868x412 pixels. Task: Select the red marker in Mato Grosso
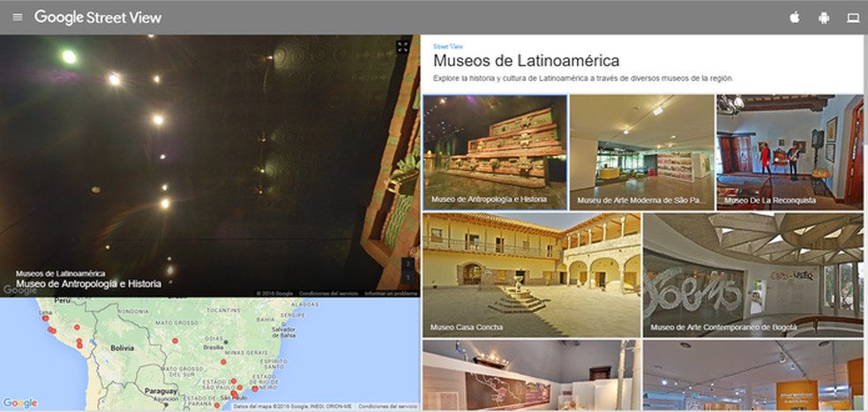point(175,341)
